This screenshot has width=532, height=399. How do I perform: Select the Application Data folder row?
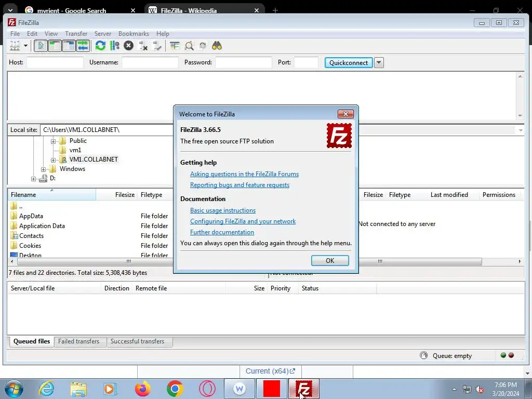[90, 225]
